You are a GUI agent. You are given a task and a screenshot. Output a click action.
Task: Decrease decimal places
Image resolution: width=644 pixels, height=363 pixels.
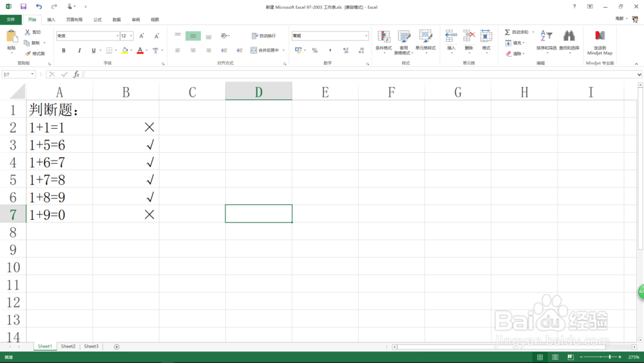coord(361,50)
